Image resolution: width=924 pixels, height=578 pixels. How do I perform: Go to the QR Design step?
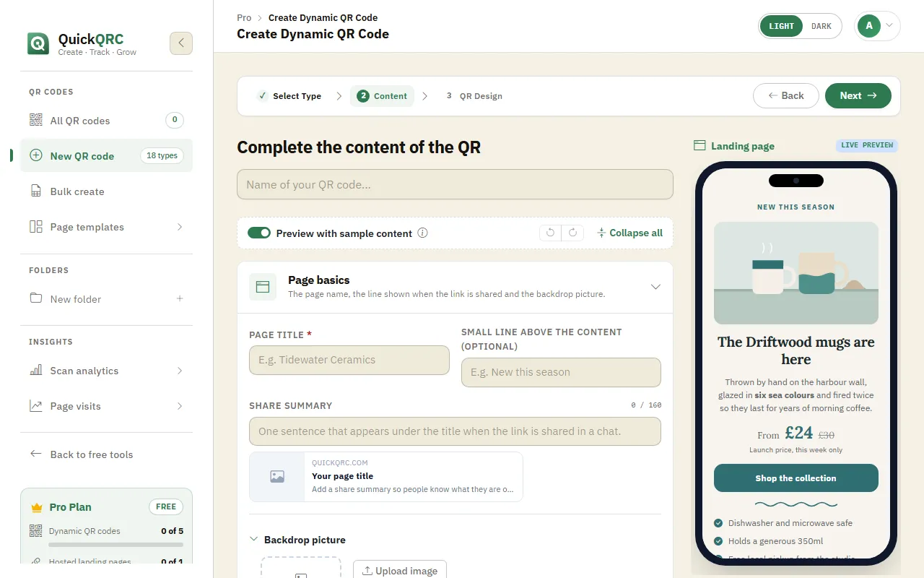click(x=474, y=96)
